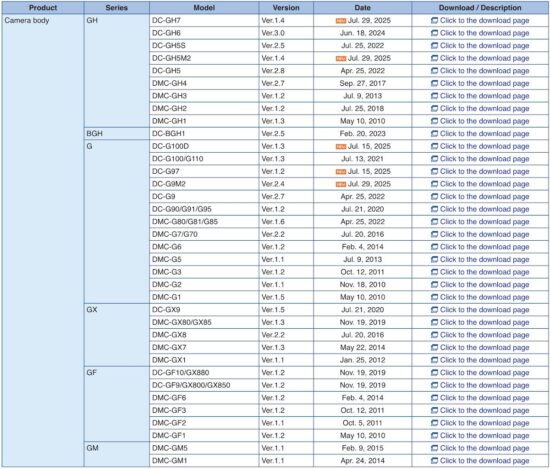Click the download page icon for DC-GH5M2
Viewport: 550px width, 470px height.
[434, 58]
